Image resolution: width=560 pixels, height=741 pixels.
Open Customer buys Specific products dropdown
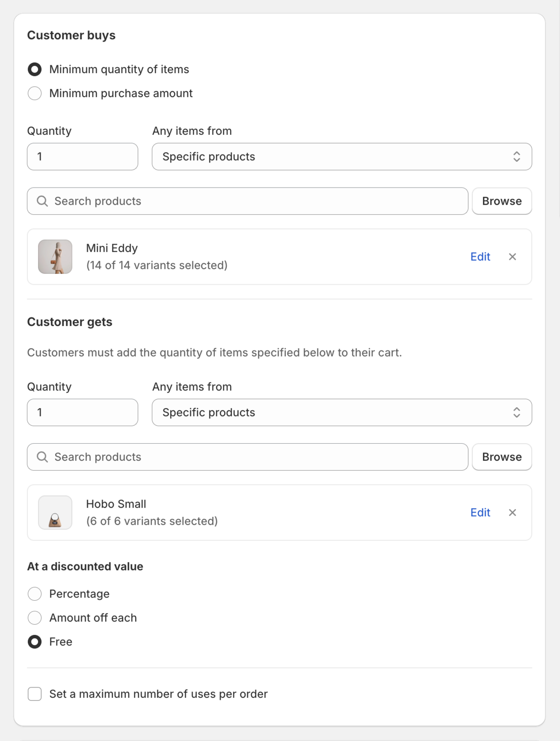(341, 157)
